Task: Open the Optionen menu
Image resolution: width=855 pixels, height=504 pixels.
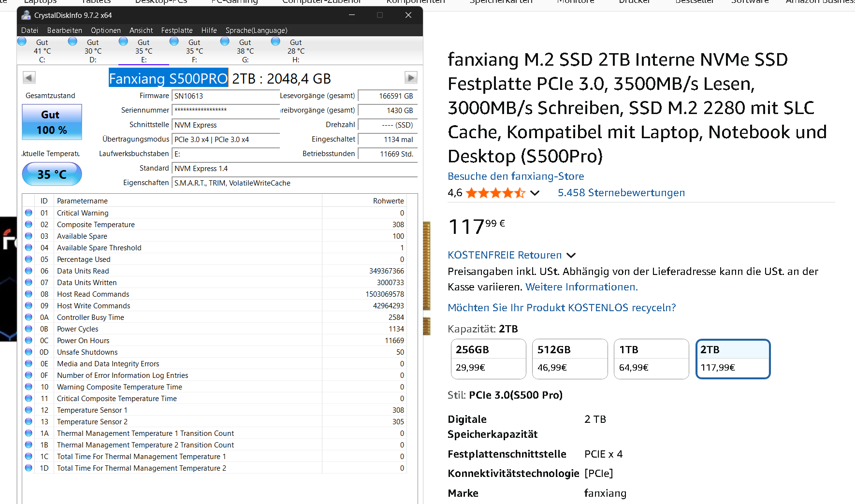Action: pos(106,30)
